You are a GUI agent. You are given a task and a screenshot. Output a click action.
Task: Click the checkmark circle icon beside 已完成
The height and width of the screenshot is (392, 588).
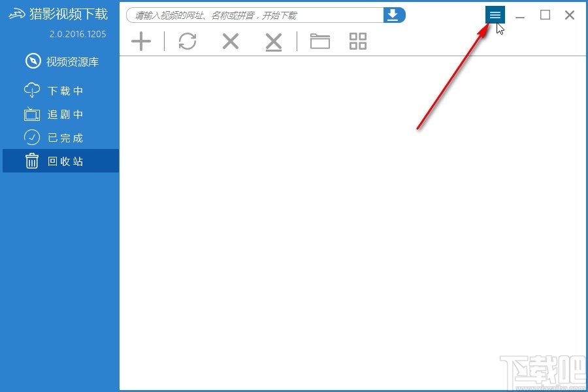32,138
